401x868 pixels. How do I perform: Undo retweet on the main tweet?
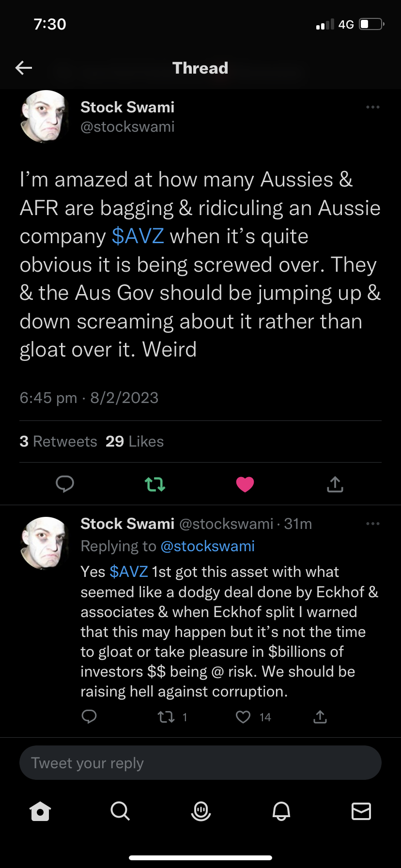[x=155, y=484]
